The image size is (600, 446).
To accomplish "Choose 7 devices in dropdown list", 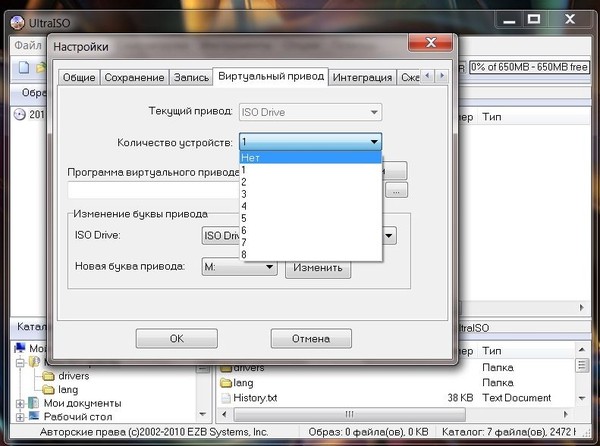I will pos(310,243).
